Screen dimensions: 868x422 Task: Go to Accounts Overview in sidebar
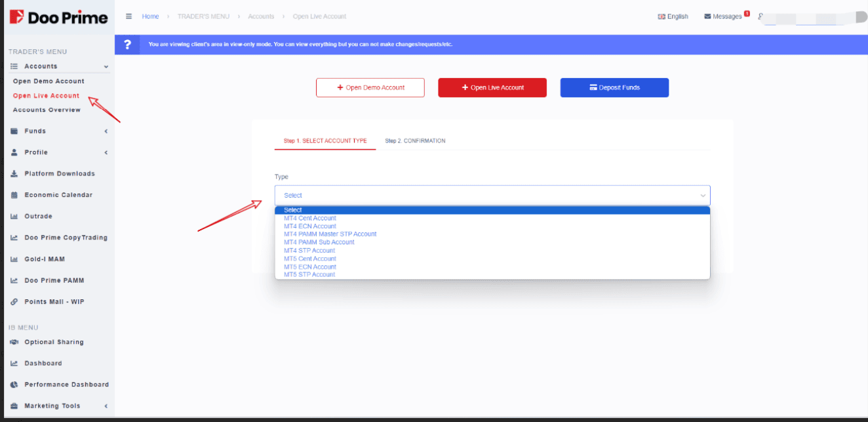47,110
